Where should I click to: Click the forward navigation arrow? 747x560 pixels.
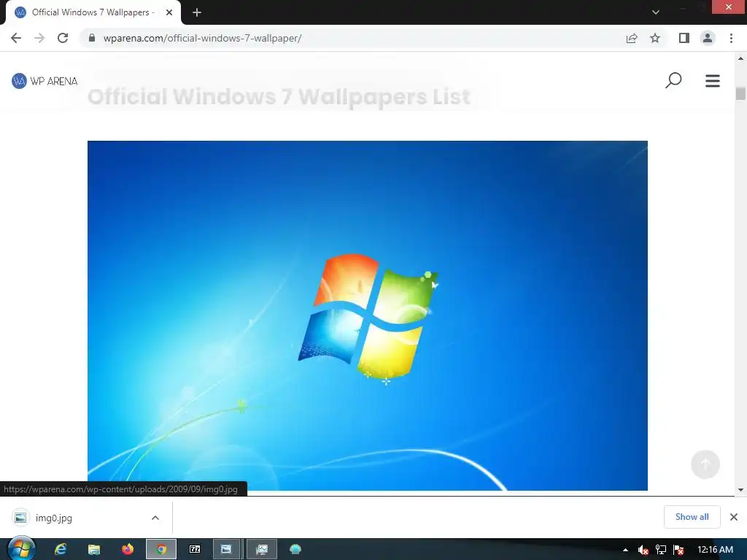pos(39,38)
